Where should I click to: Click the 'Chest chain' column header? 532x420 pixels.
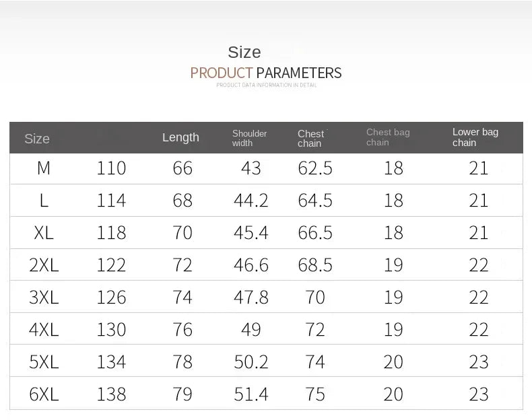coord(310,138)
